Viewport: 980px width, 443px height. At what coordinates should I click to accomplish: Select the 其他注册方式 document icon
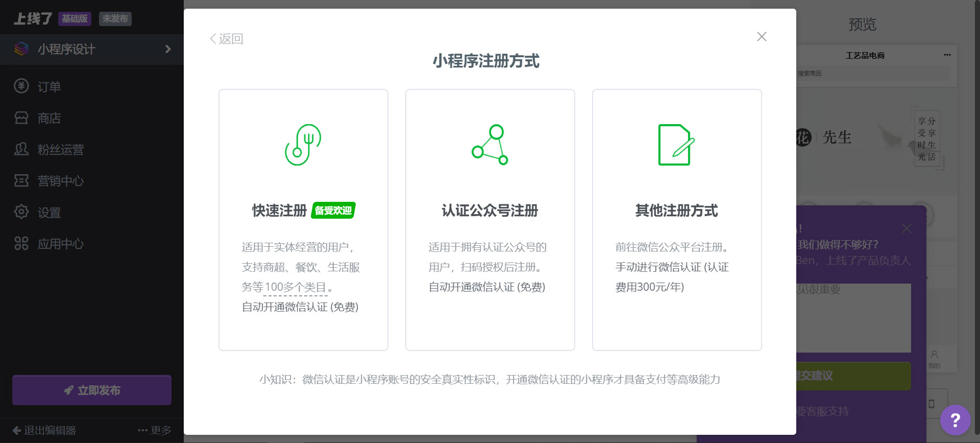click(676, 145)
